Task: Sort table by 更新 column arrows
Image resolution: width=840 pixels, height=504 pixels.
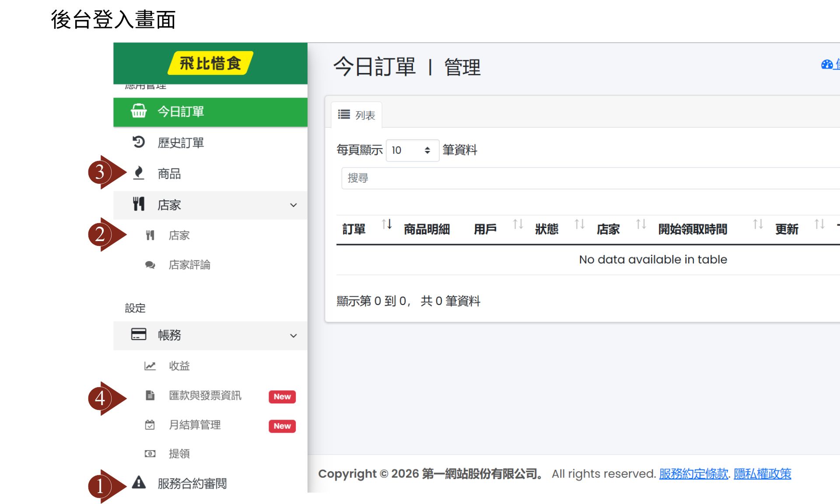Action: [x=819, y=224]
